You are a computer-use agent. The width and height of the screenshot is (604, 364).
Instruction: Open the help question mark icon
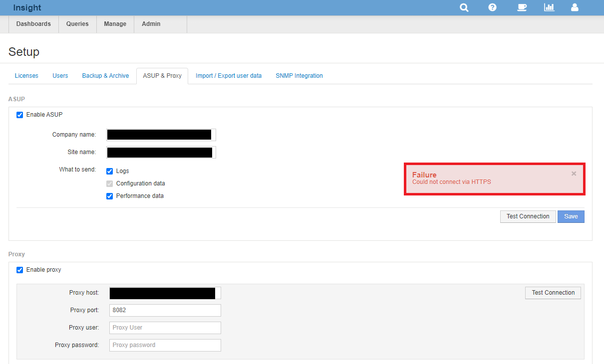(492, 7)
